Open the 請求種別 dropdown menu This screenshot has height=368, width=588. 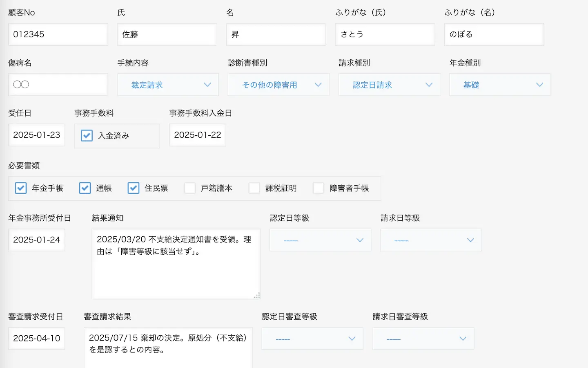(389, 85)
